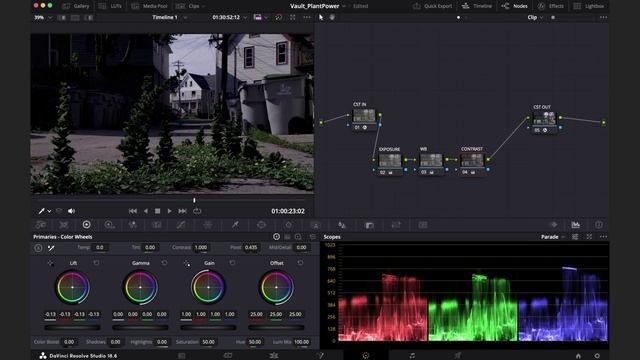Open the HDR palette icon

pos(109,225)
